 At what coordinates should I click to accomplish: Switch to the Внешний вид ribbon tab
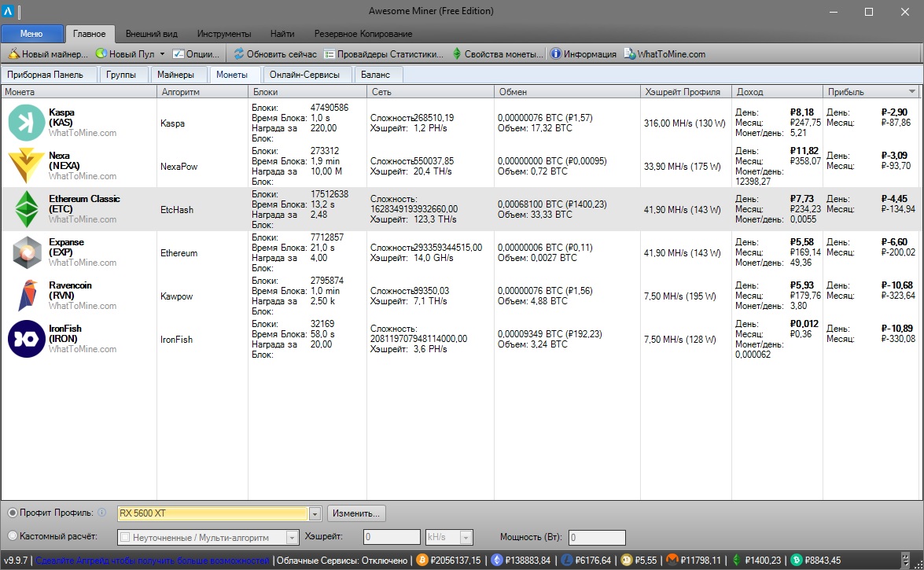[x=152, y=34]
